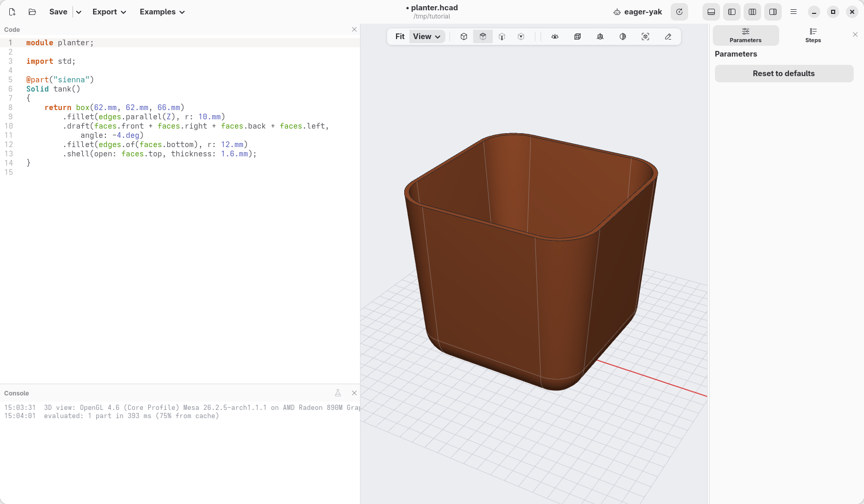Select the isometric cube view icon
864x504 pixels.
[x=464, y=37]
